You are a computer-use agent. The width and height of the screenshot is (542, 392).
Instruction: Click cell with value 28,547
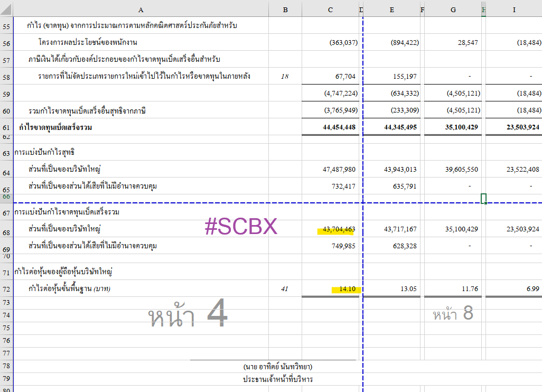(x=468, y=42)
